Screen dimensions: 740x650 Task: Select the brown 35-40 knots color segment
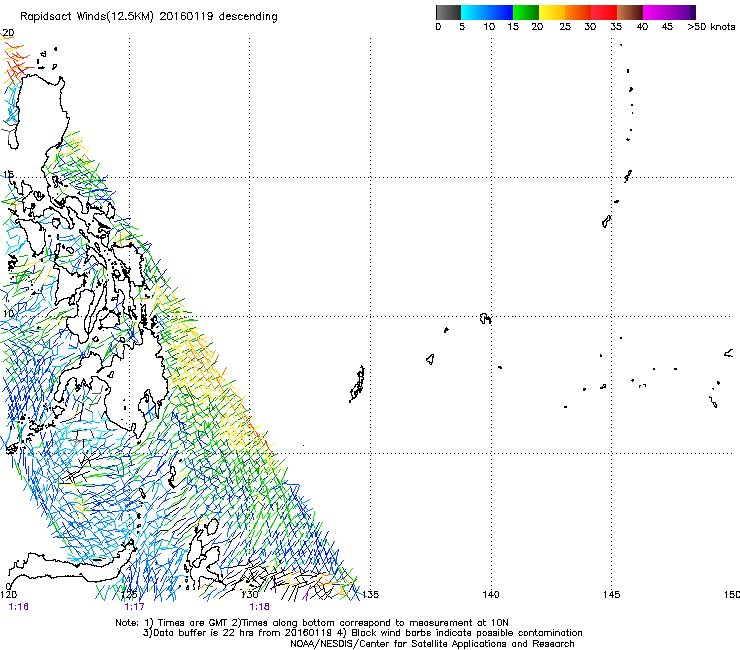tap(630, 12)
